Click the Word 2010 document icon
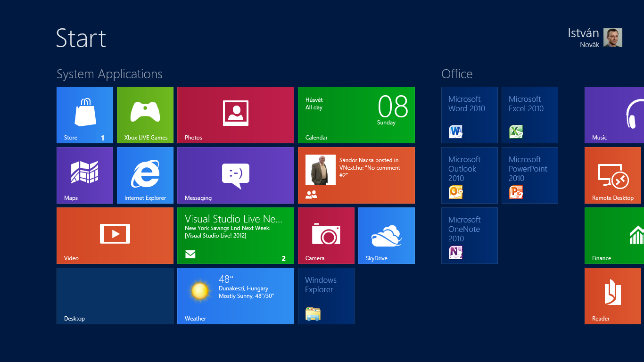The height and width of the screenshot is (362, 644). point(456,132)
